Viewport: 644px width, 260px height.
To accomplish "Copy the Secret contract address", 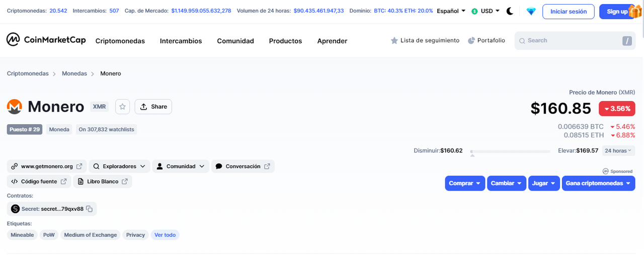I will point(89,209).
